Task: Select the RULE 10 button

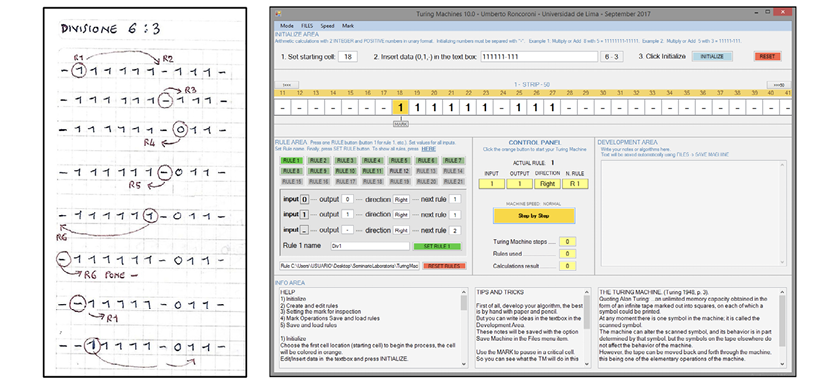Action: point(345,171)
